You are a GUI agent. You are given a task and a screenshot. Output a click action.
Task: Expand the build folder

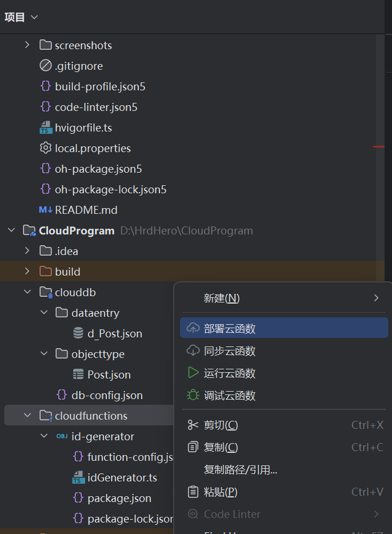coord(27,272)
